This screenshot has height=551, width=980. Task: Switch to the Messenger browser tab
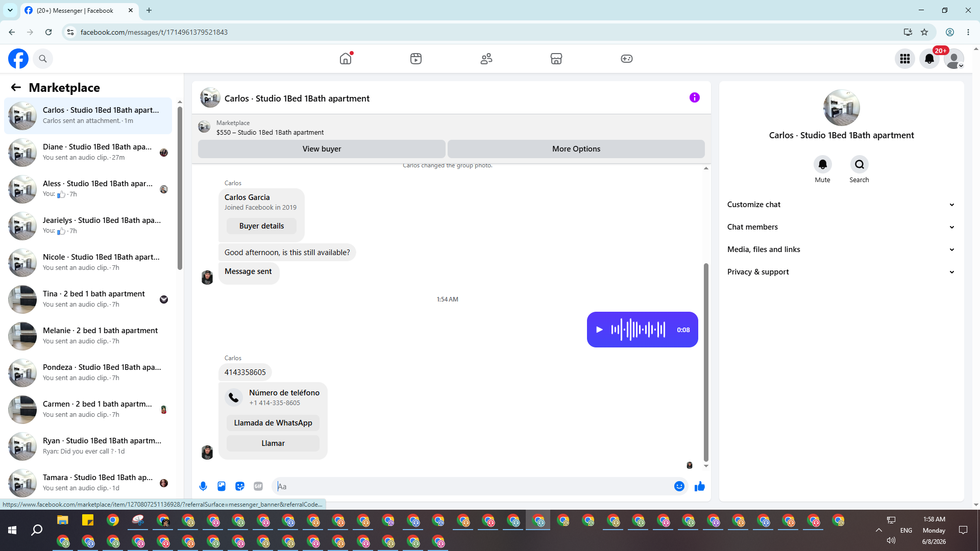(x=79, y=10)
